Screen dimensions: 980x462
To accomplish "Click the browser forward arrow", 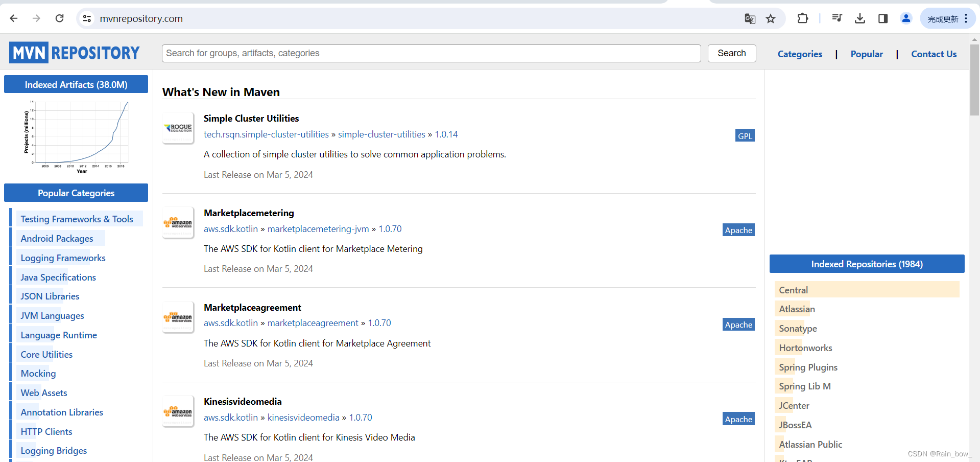I will tap(36, 18).
